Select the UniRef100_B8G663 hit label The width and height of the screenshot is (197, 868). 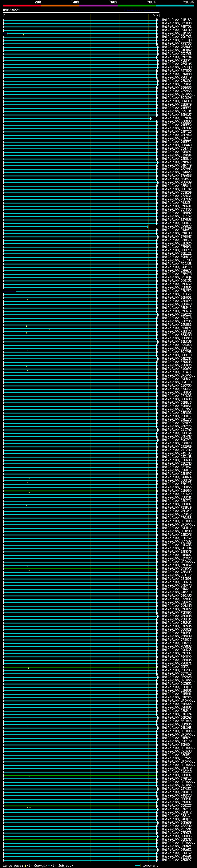(176, 88)
